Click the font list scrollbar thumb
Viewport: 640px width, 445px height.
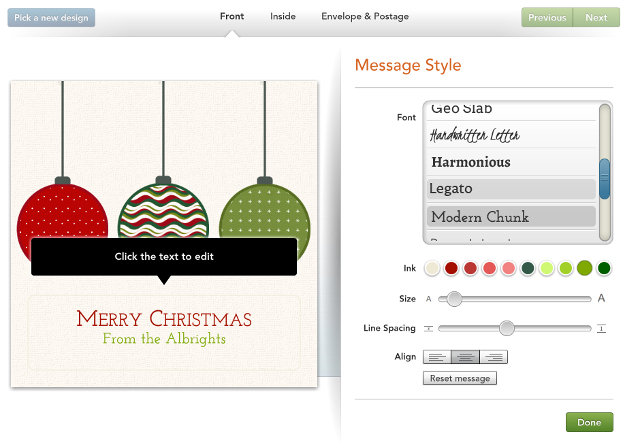coord(604,178)
